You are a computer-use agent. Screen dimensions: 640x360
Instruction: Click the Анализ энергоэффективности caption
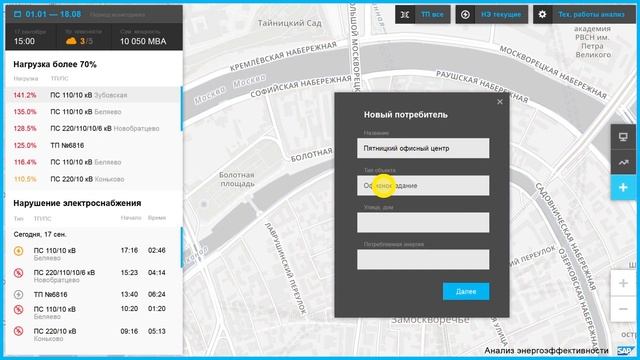pos(546,351)
